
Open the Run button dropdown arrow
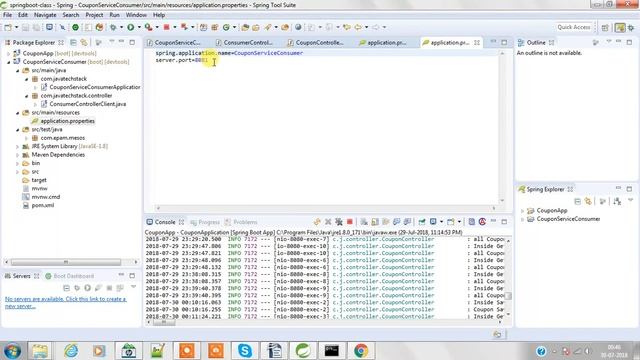(x=139, y=27)
